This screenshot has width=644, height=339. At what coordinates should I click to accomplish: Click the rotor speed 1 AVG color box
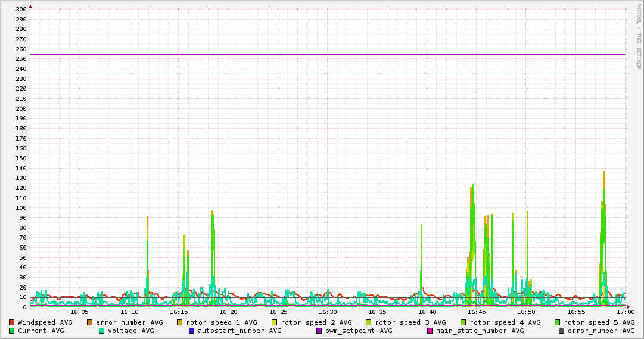click(180, 322)
